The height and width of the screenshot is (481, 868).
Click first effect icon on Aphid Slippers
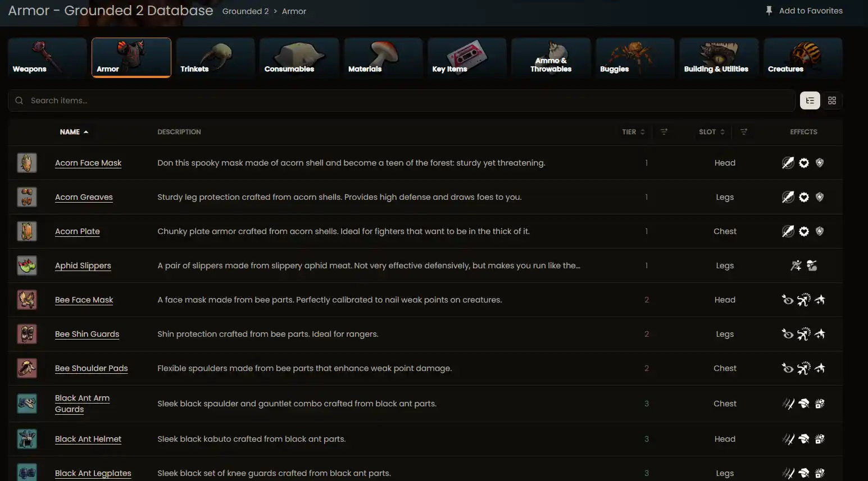pyautogui.click(x=796, y=265)
